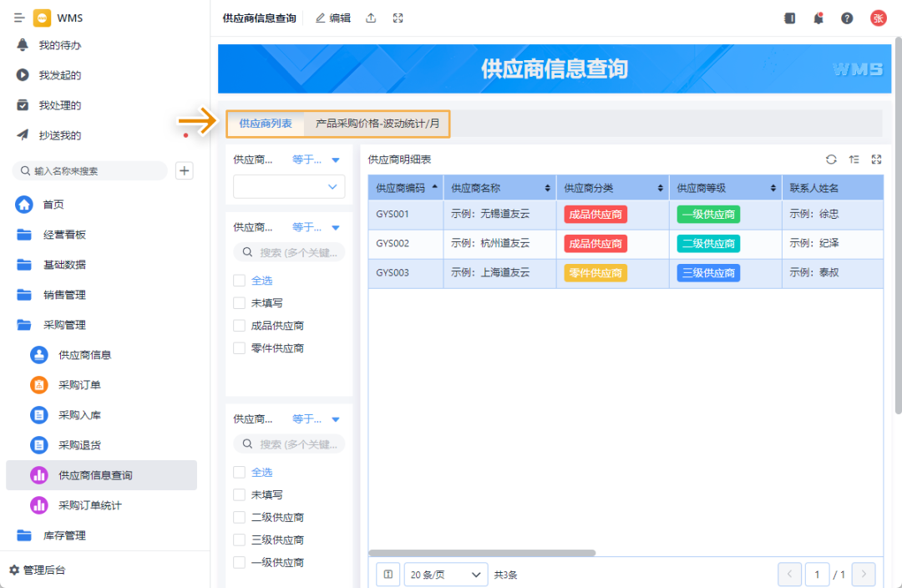Select 供应商信息查询 in sidebar
This screenshot has width=902, height=588.
coord(101,475)
